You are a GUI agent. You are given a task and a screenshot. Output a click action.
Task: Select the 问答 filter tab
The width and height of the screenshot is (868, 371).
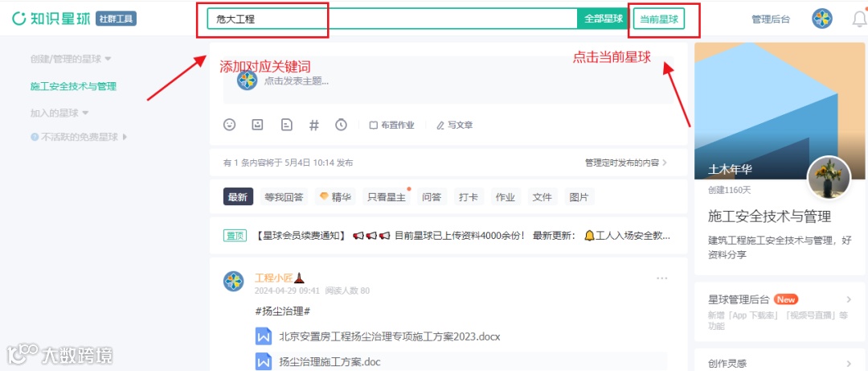point(432,197)
